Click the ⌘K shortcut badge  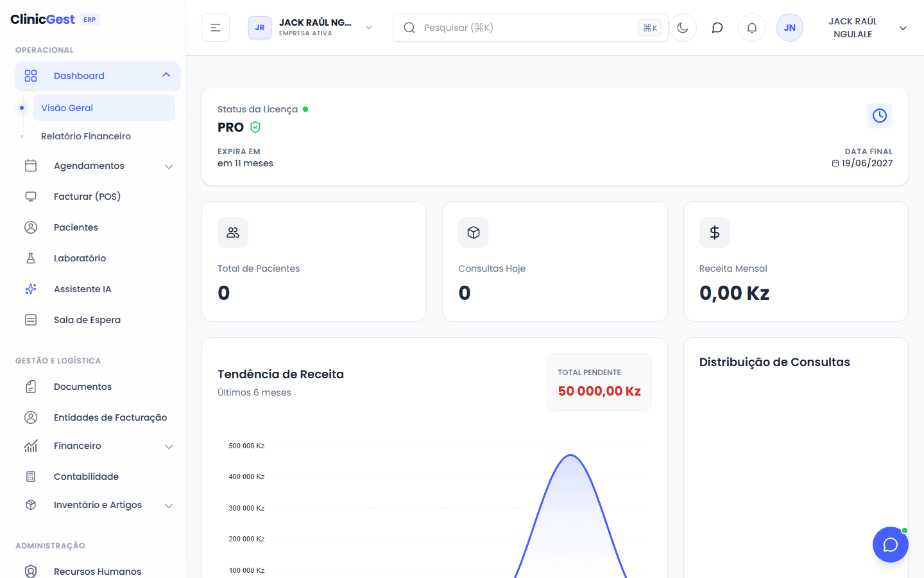point(650,28)
